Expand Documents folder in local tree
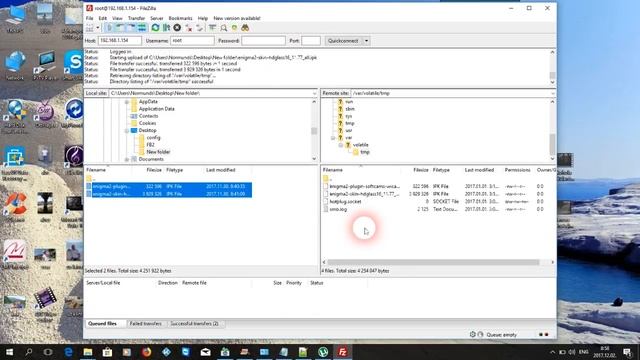The width and height of the screenshot is (640, 360). tap(127, 159)
